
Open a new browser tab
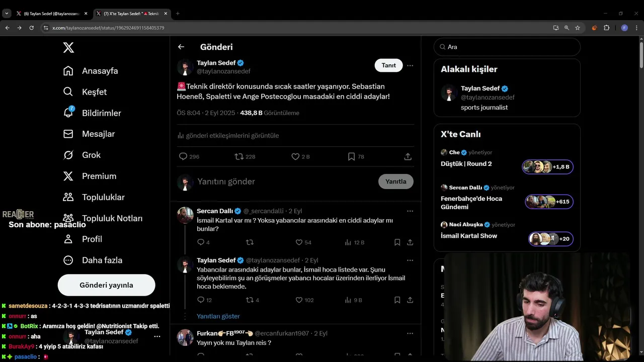coord(178,14)
